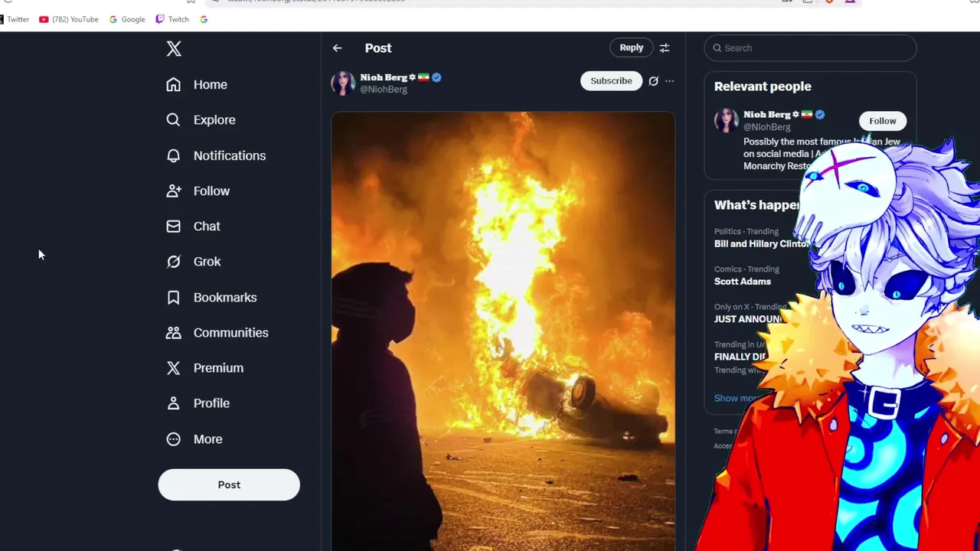Click the search magnifier icon
The width and height of the screenshot is (980, 551).
pyautogui.click(x=718, y=47)
